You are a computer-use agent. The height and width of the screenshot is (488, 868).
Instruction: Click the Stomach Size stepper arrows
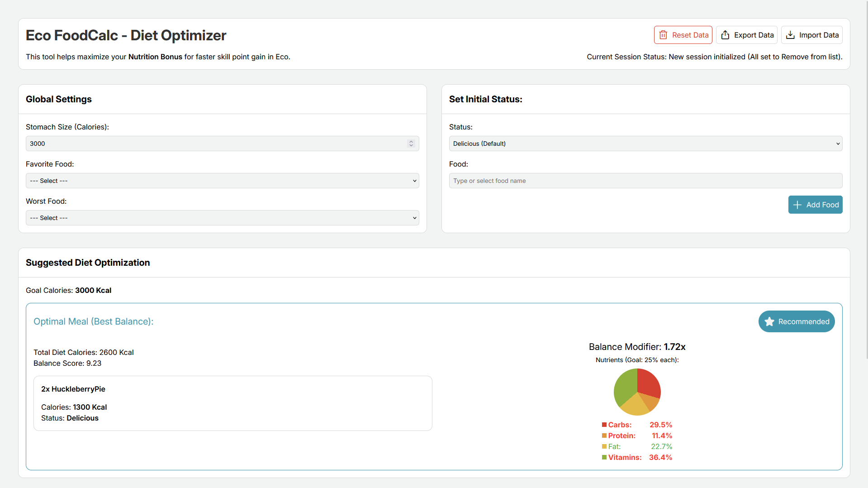[411, 144]
